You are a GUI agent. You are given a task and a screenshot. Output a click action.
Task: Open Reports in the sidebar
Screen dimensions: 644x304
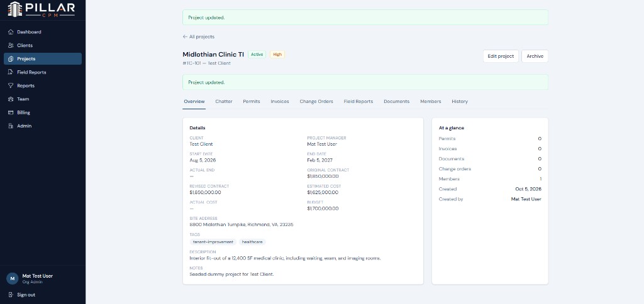43,86
